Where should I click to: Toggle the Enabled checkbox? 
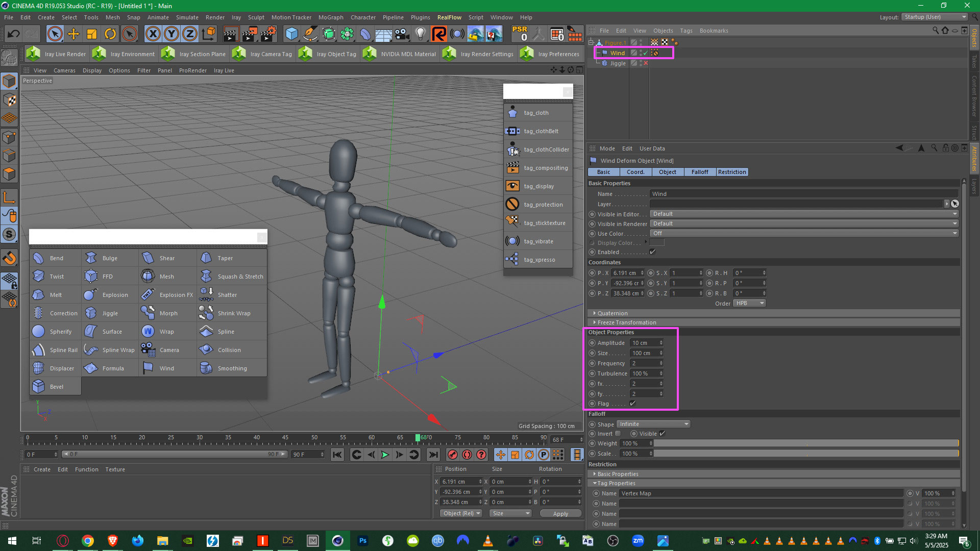pyautogui.click(x=652, y=252)
